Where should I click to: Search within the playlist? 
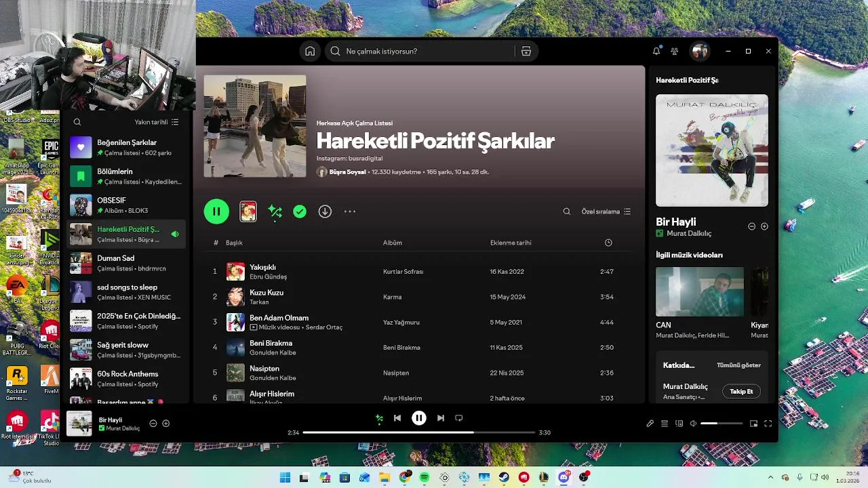pyautogui.click(x=567, y=211)
